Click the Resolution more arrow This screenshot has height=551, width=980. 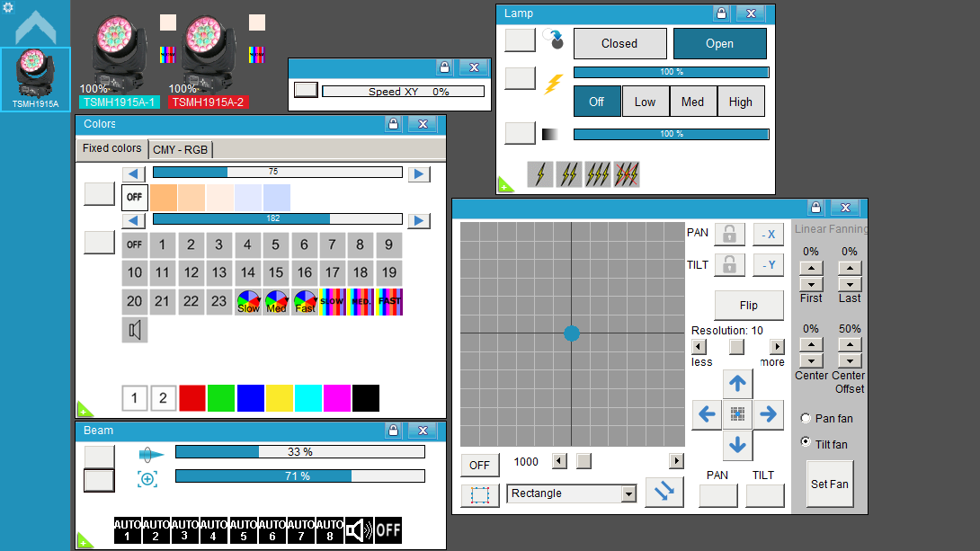[777, 347]
